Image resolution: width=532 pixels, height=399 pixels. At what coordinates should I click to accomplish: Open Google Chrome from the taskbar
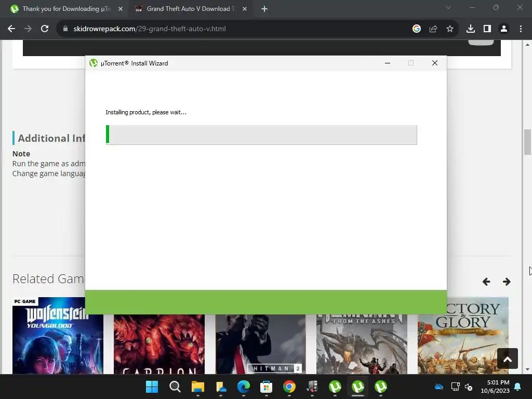(289, 387)
